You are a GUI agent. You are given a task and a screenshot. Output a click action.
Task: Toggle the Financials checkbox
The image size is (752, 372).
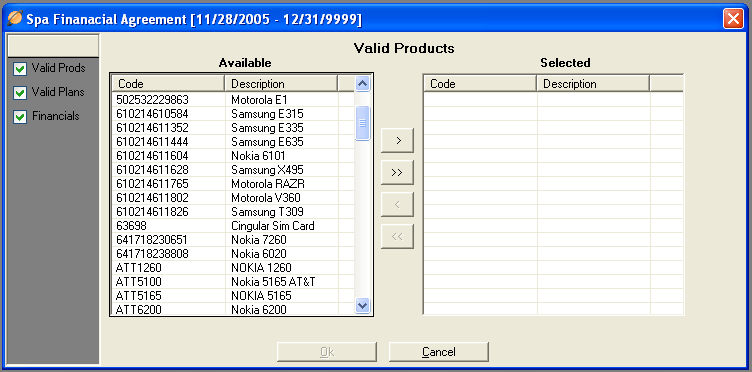click(20, 117)
